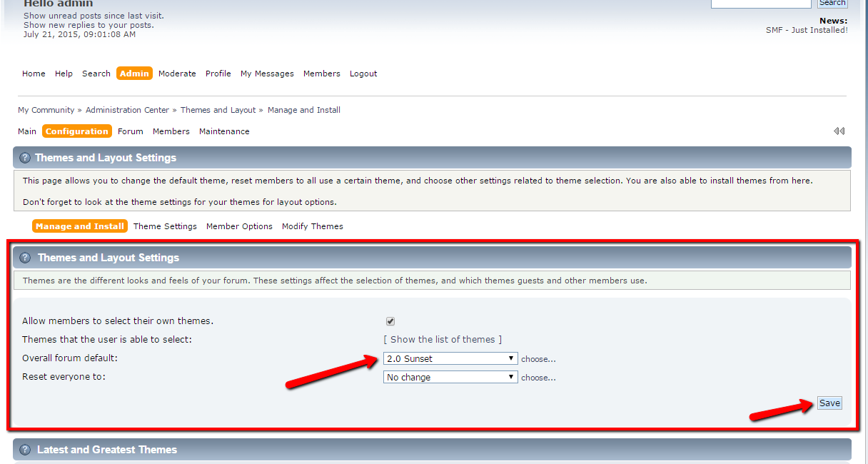Click help icon beside top Themes and Layout Settings
The image size is (868, 464).
pyautogui.click(x=25, y=158)
